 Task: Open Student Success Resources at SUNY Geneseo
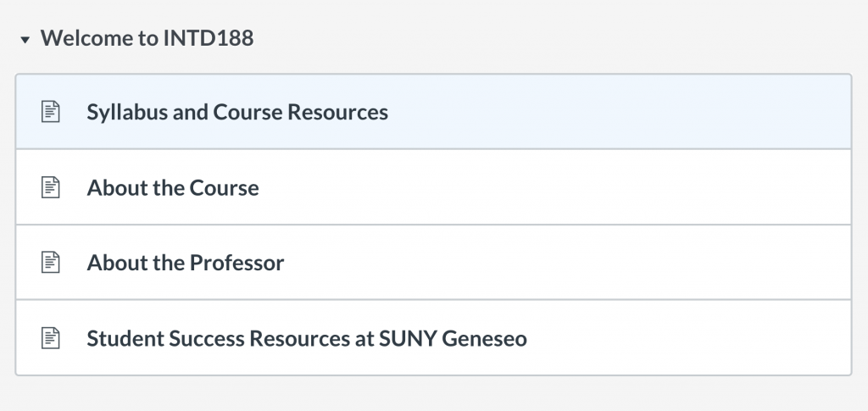click(x=307, y=338)
